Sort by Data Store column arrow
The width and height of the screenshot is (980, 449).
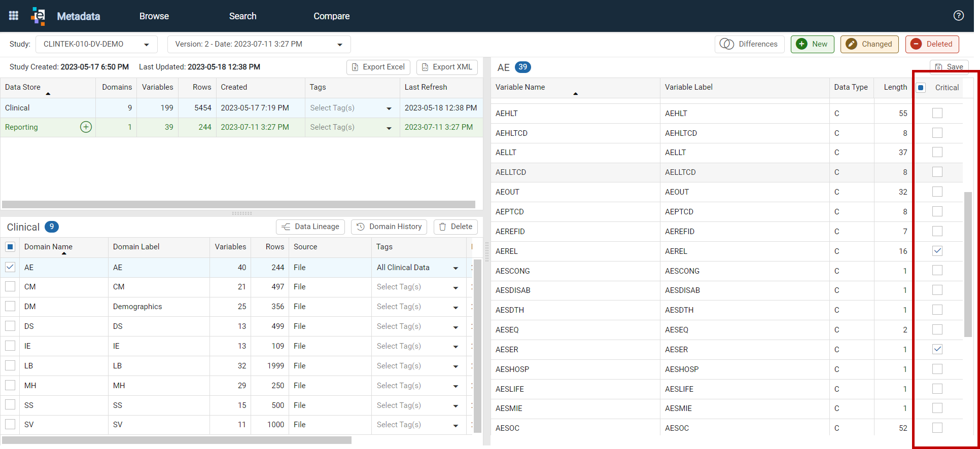point(48,94)
